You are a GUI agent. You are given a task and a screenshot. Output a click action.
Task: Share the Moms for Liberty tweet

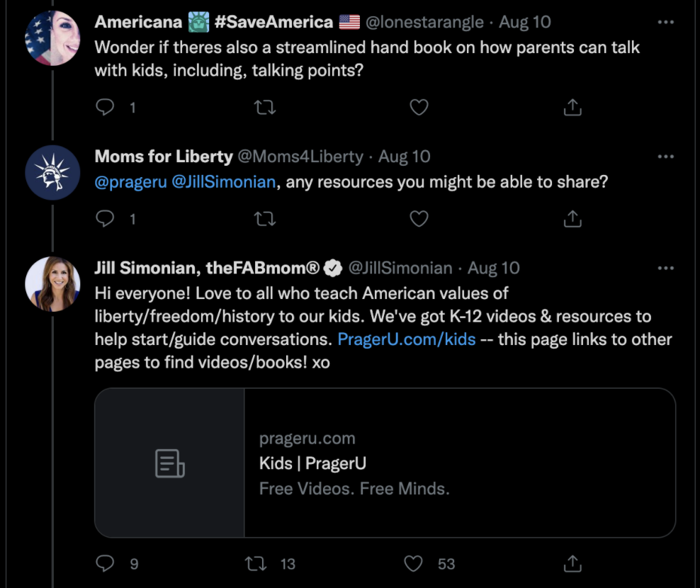pos(572,219)
